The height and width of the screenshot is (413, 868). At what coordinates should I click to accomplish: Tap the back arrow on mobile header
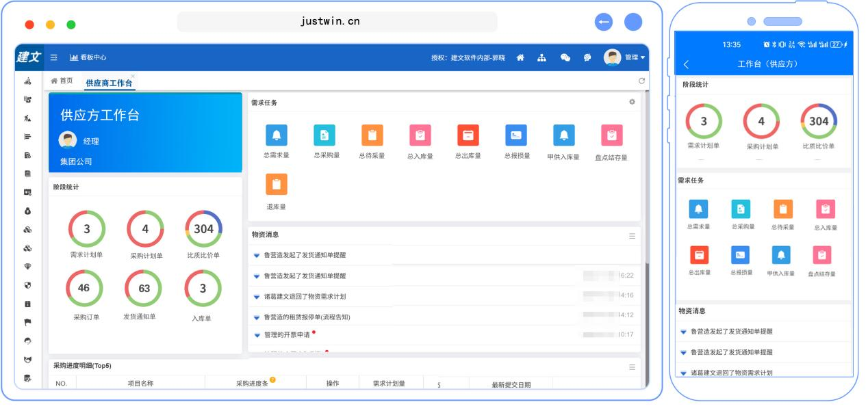click(686, 64)
